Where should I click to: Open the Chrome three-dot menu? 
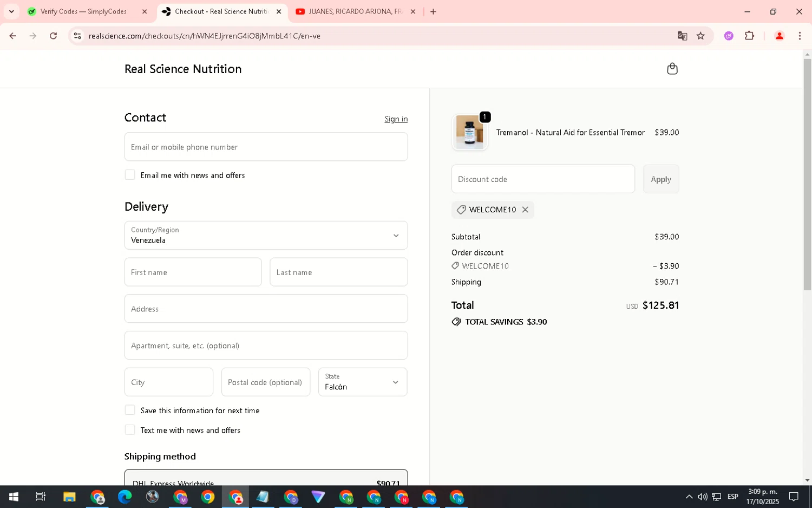point(800,36)
